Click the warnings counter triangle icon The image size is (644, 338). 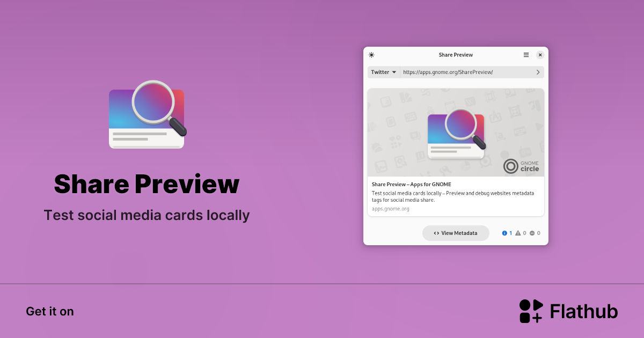(x=518, y=233)
